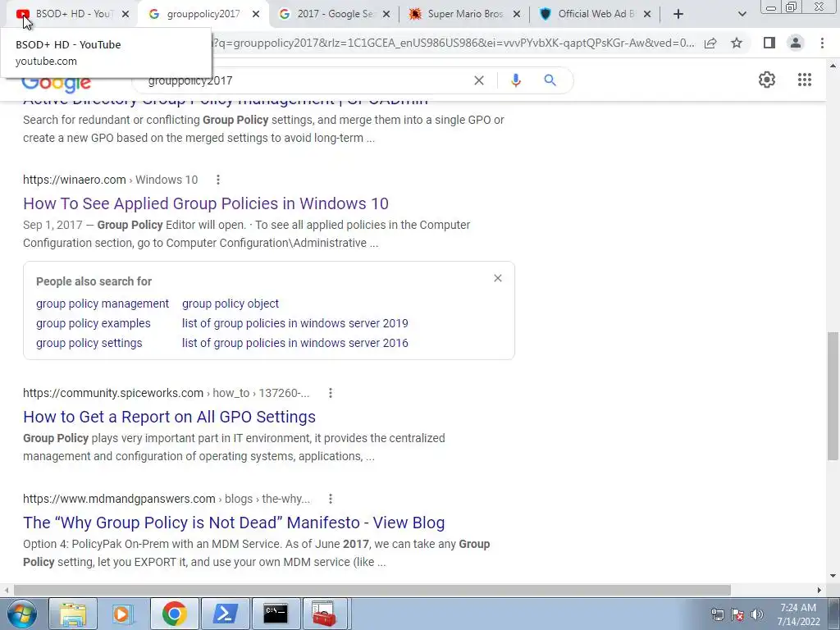The height and width of the screenshot is (630, 840).
Task: Toggle the Chrome side panel
Action: click(x=769, y=43)
